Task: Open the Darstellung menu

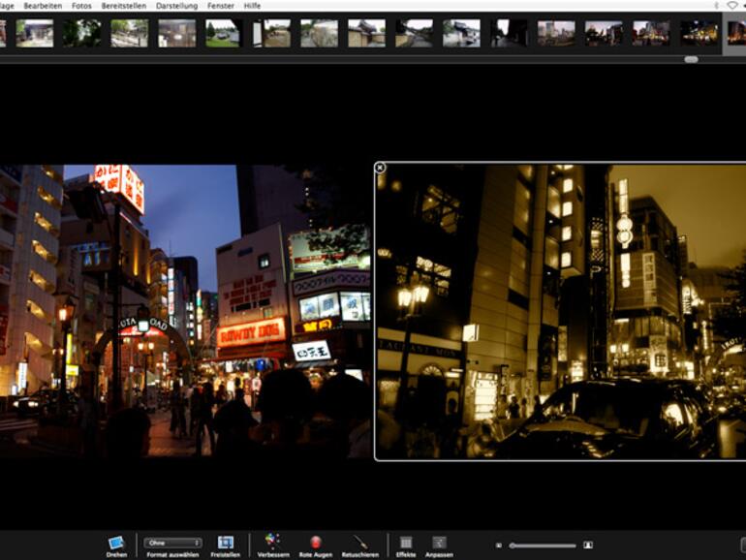Action: pyautogui.click(x=176, y=6)
